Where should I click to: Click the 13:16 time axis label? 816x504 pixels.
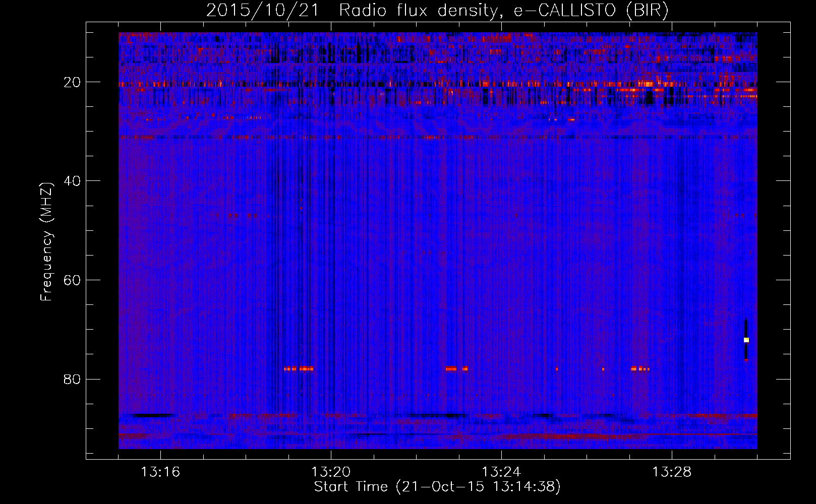[160, 472]
